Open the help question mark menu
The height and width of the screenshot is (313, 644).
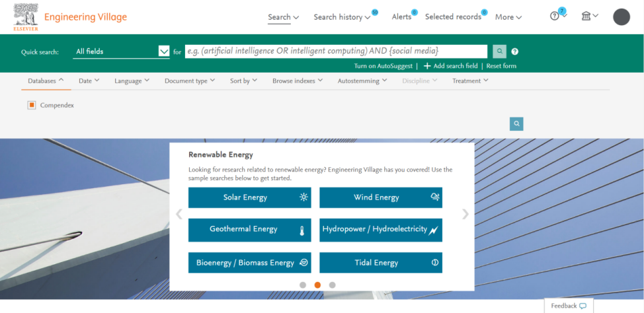[x=558, y=17]
